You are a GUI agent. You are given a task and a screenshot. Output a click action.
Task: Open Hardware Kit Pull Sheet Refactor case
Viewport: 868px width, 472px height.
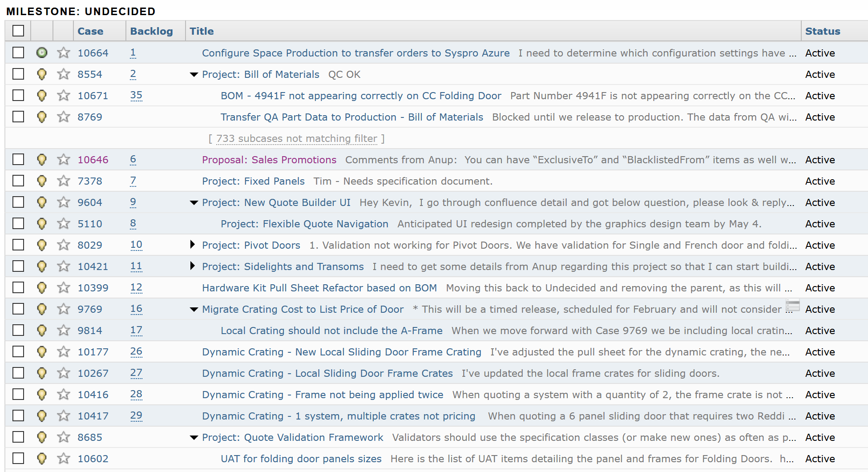319,288
